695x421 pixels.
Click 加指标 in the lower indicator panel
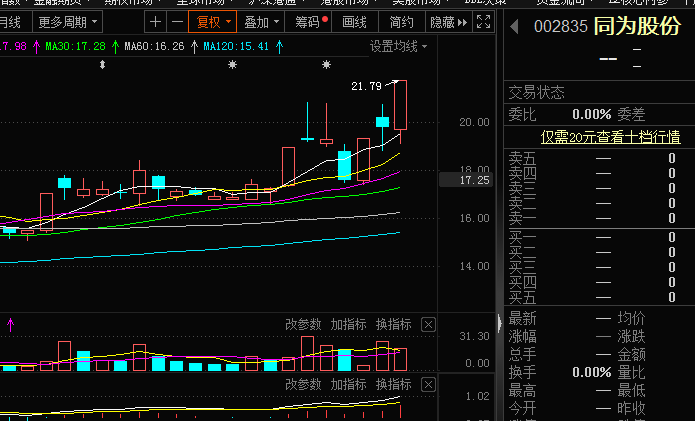tap(348, 384)
